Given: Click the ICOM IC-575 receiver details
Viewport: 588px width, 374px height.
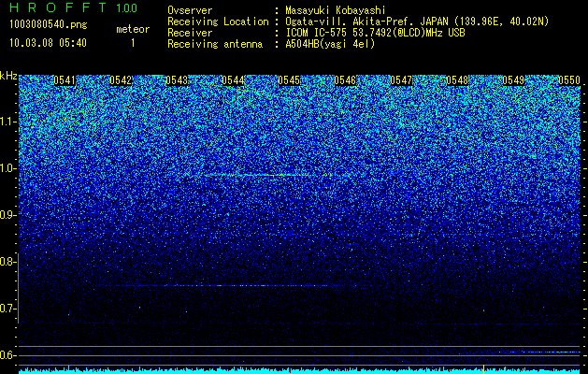Looking at the screenshot, I should 375,33.
